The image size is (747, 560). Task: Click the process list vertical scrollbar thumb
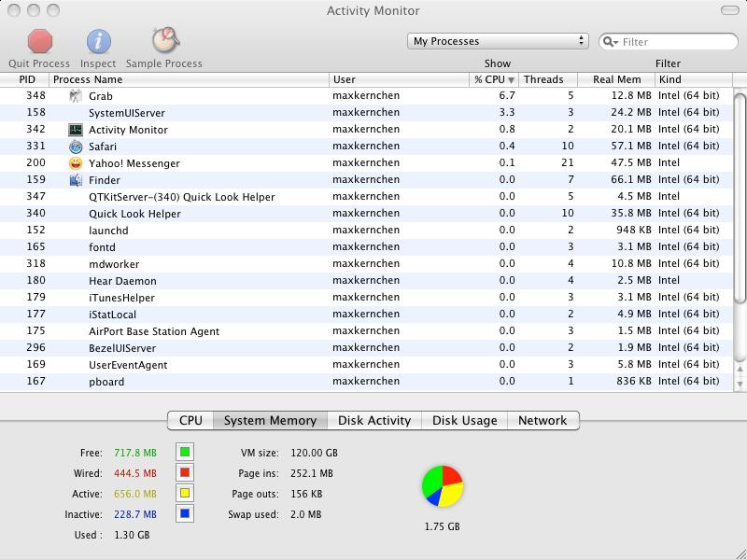coord(740,197)
